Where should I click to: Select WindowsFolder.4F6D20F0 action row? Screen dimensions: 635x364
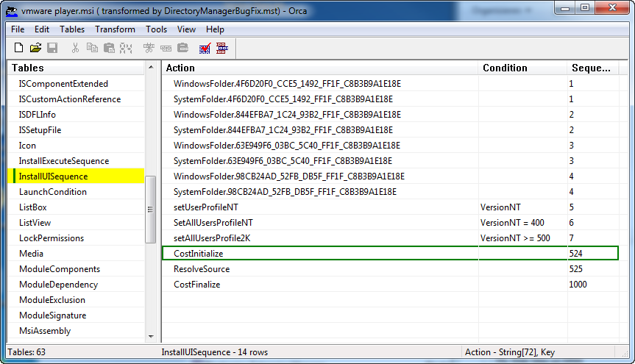pos(391,84)
